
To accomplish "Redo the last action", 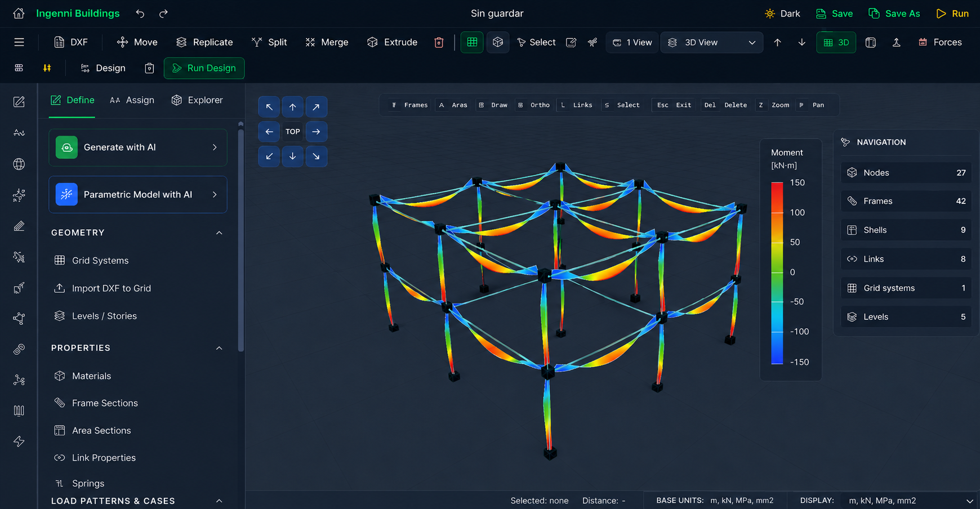I will point(163,14).
